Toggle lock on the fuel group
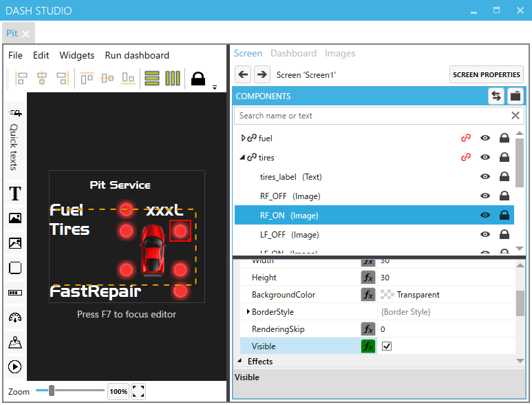Screen dimensions: 532x405 [504, 138]
